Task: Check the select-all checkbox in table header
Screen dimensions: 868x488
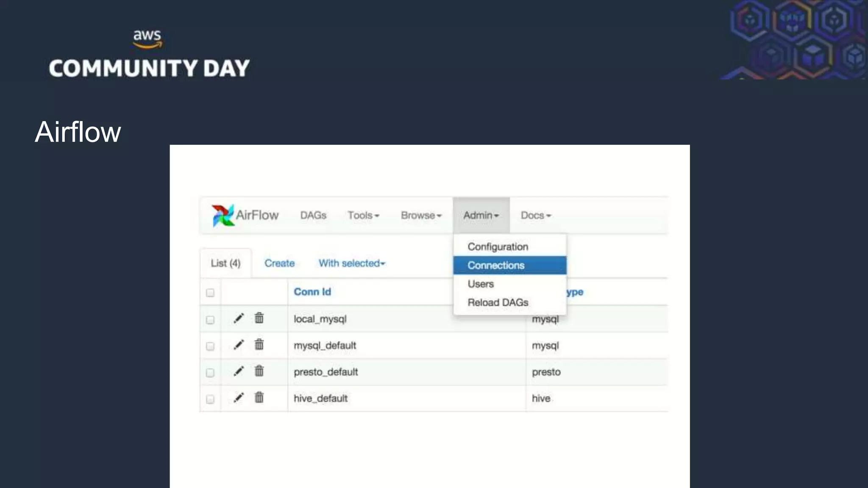Action: (210, 293)
